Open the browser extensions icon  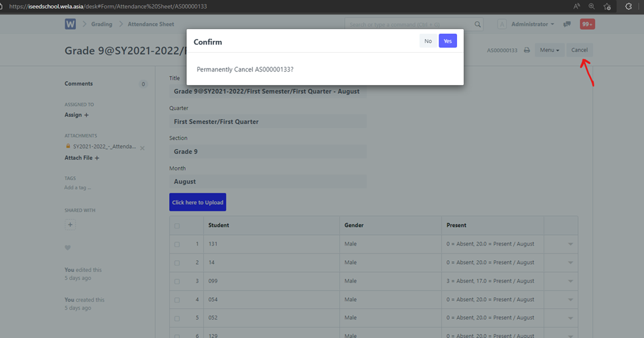tap(629, 6)
